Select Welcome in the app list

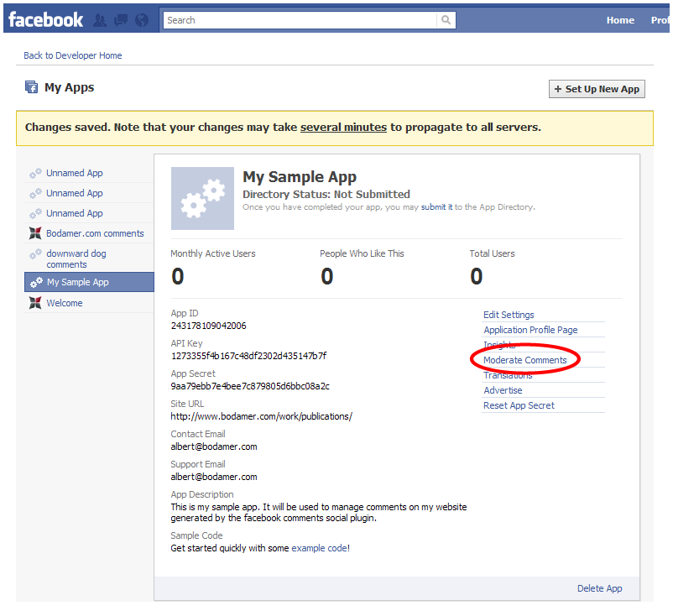click(65, 303)
